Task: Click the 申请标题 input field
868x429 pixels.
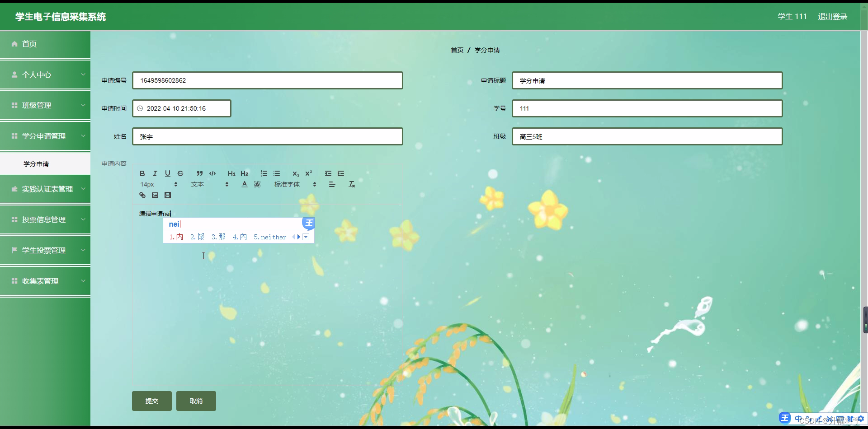Action: coord(646,80)
